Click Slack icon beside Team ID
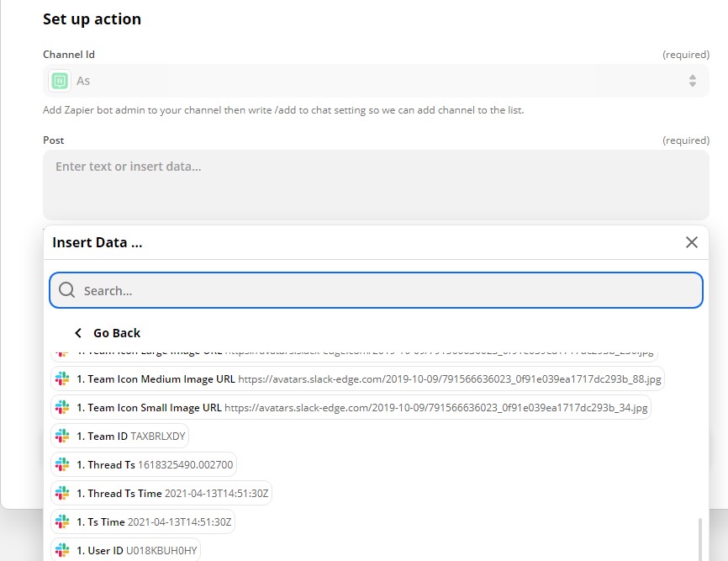 point(62,436)
